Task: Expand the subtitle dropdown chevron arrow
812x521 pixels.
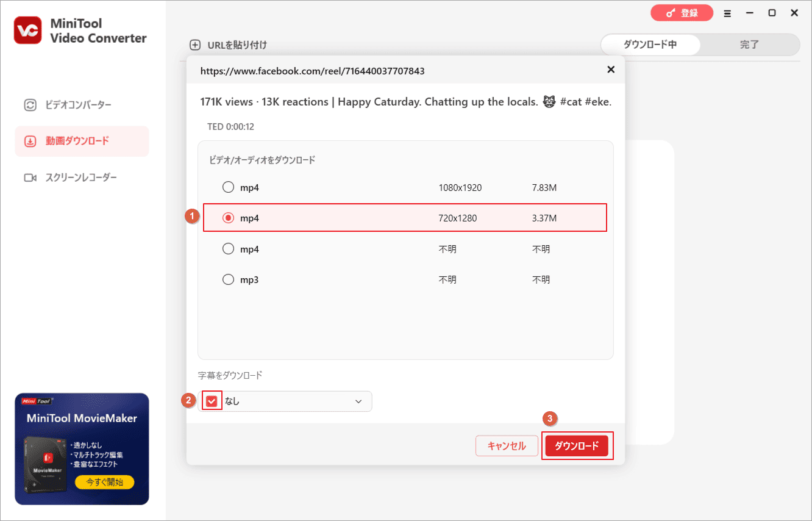Action: click(358, 401)
